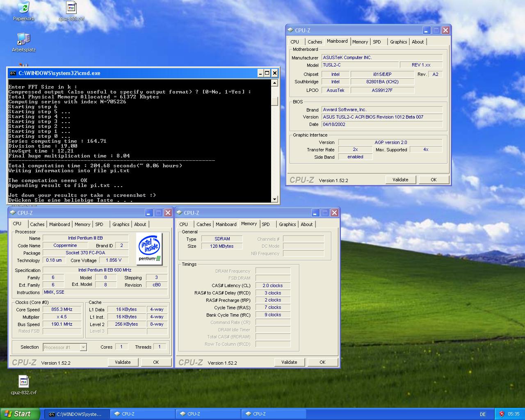Click the Intel Inside Pentium III logo

click(x=150, y=249)
